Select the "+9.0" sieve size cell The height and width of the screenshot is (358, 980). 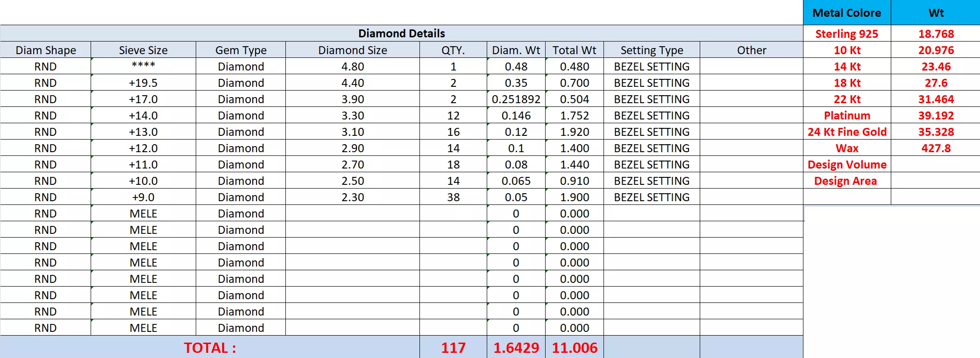(143, 197)
